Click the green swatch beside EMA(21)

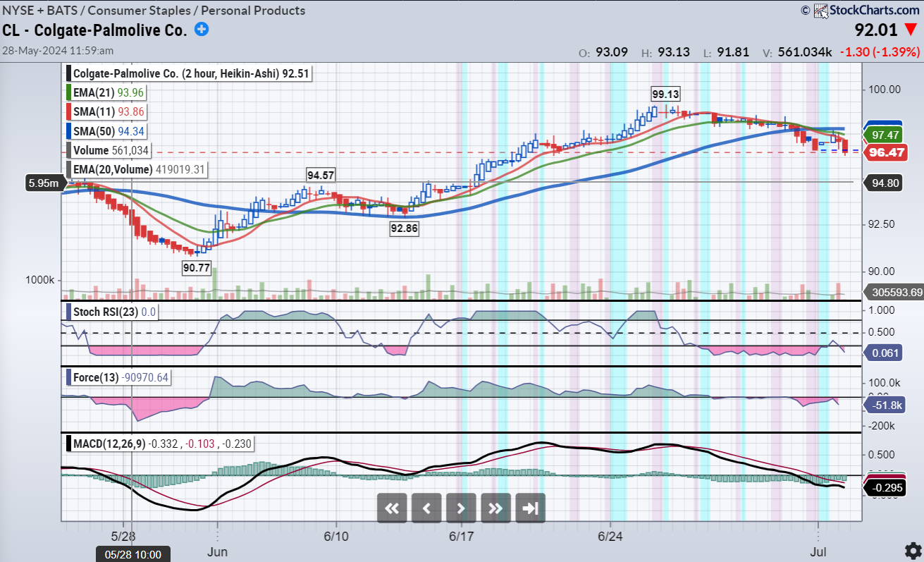tap(69, 92)
